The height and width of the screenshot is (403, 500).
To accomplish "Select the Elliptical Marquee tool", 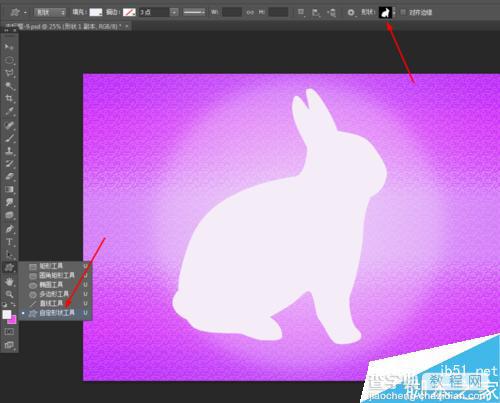I will tap(9, 60).
